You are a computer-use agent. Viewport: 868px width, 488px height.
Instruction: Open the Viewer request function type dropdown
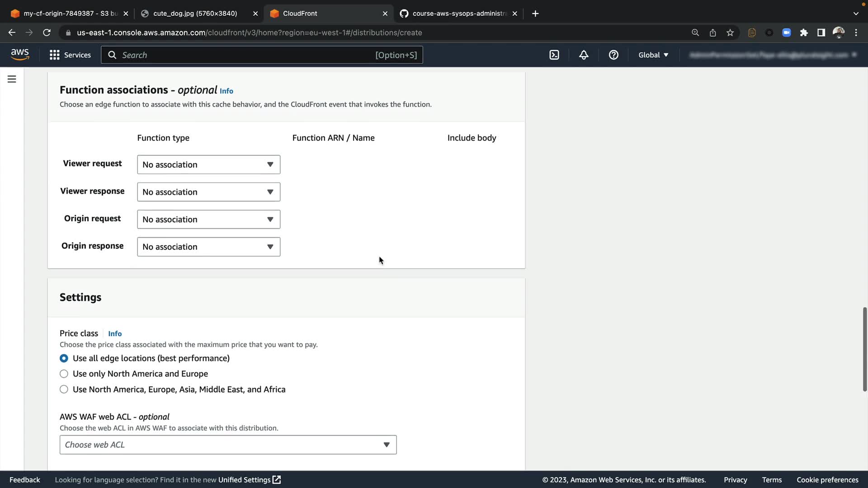pyautogui.click(x=208, y=164)
